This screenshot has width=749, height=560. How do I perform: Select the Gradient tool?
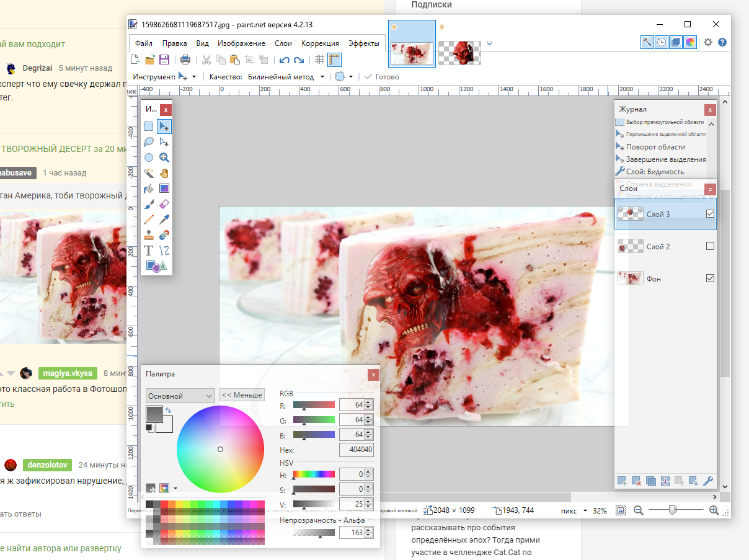pos(164,189)
